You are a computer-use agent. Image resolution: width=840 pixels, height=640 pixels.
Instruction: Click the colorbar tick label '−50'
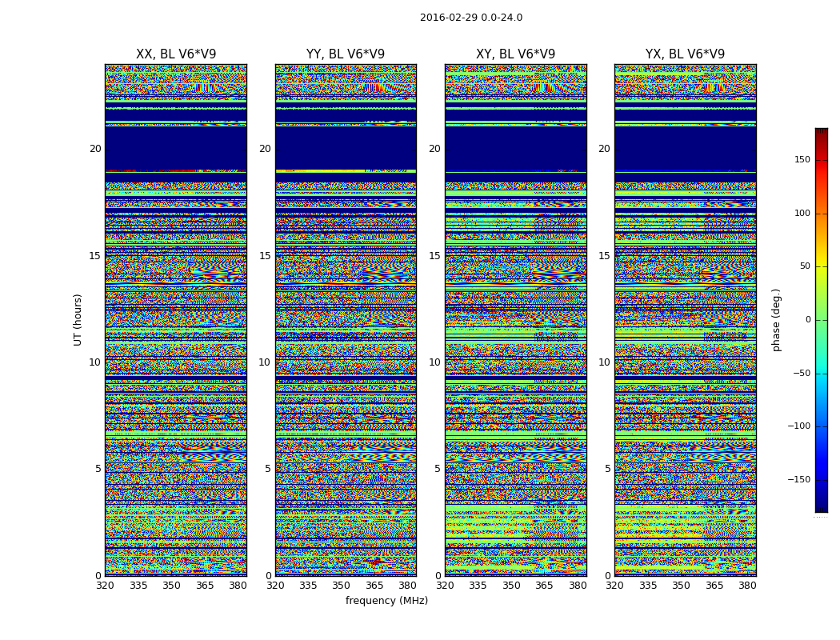802,373
